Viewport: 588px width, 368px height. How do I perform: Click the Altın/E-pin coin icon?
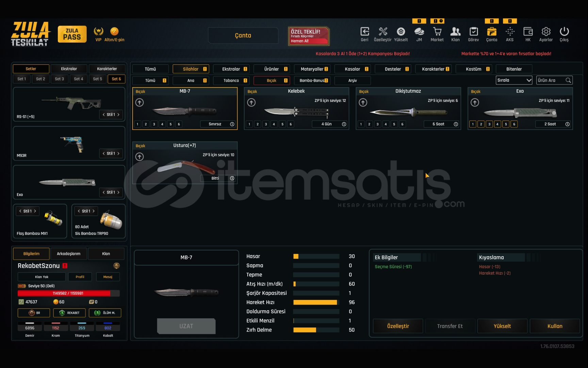pyautogui.click(x=114, y=31)
